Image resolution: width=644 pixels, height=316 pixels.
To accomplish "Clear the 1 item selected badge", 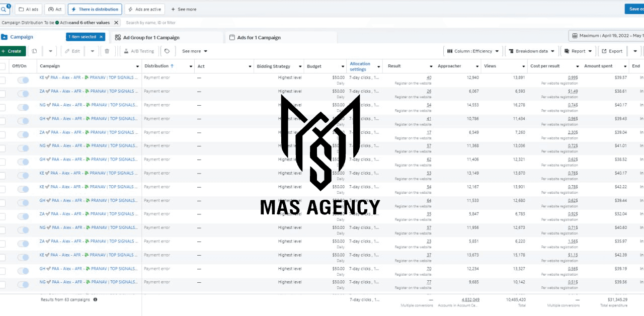I will coord(101,37).
